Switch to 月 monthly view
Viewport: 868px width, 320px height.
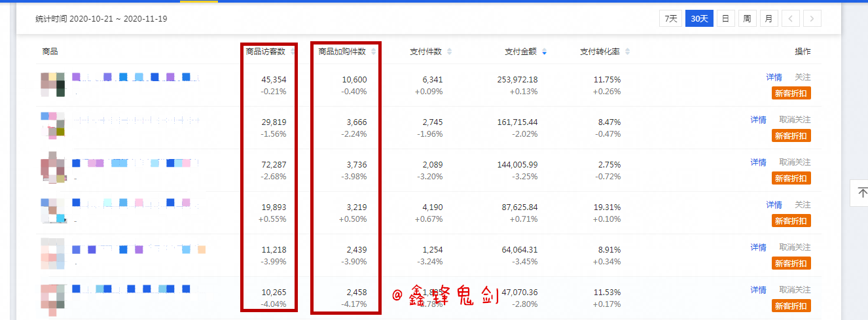(x=769, y=18)
